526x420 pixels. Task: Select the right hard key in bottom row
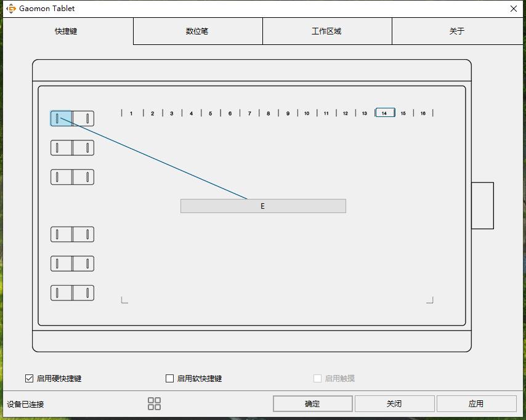(83, 293)
